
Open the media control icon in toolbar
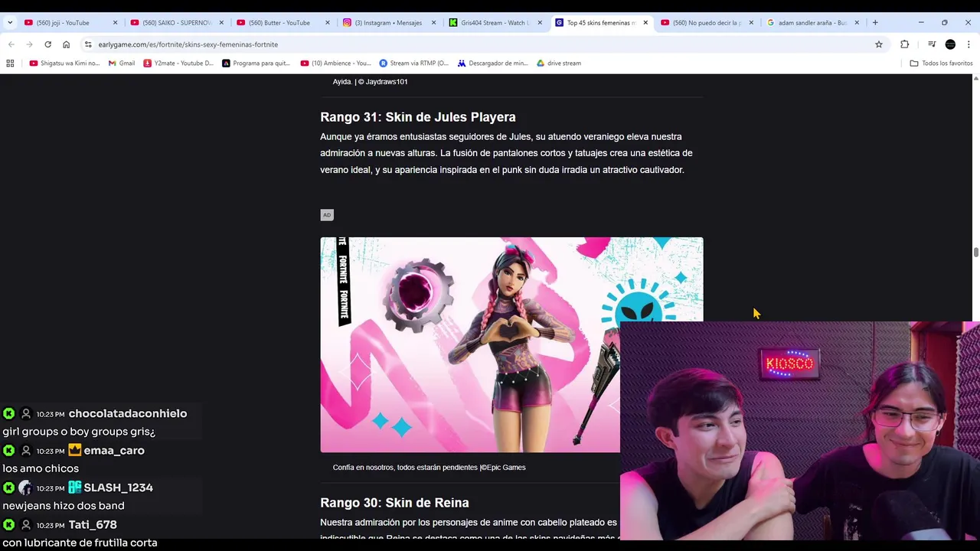(x=932, y=44)
